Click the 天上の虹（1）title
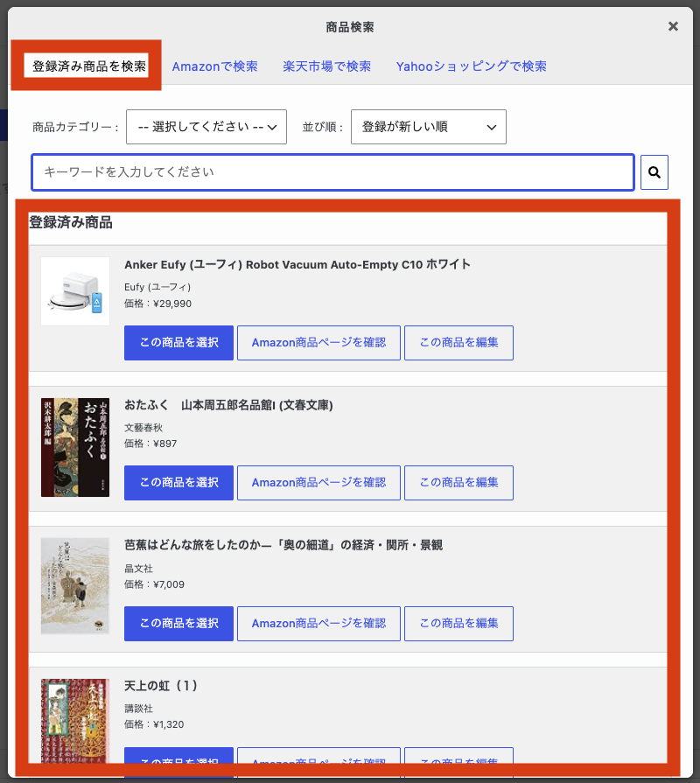The image size is (700, 783). click(160, 686)
